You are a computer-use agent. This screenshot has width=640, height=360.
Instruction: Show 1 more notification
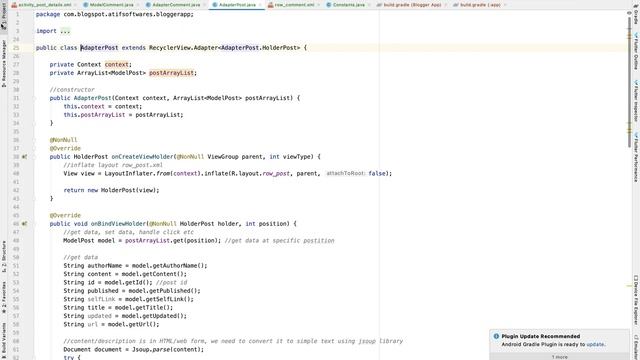click(560, 357)
